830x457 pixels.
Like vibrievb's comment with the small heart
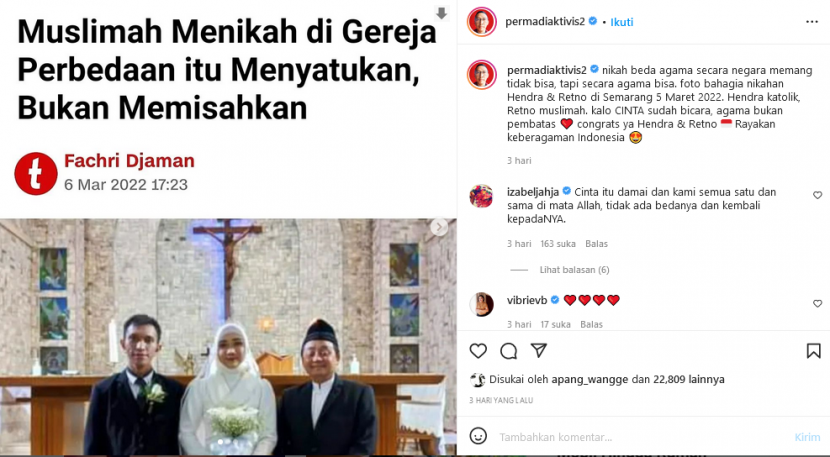(817, 303)
